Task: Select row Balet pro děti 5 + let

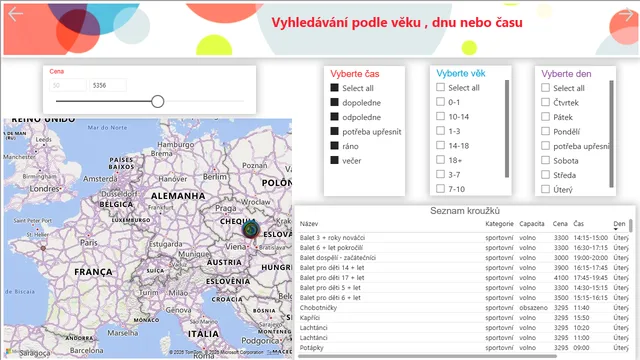Action: 464,288
